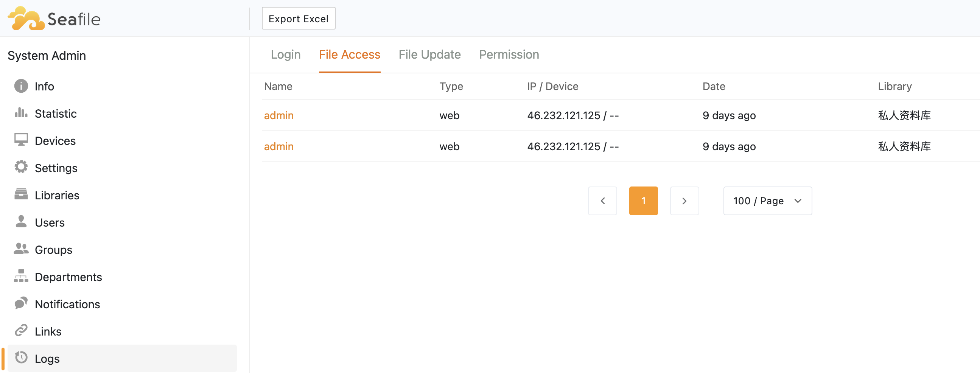Image resolution: width=980 pixels, height=373 pixels.
Task: Click the Statistic bar chart icon
Action: pos(21,113)
